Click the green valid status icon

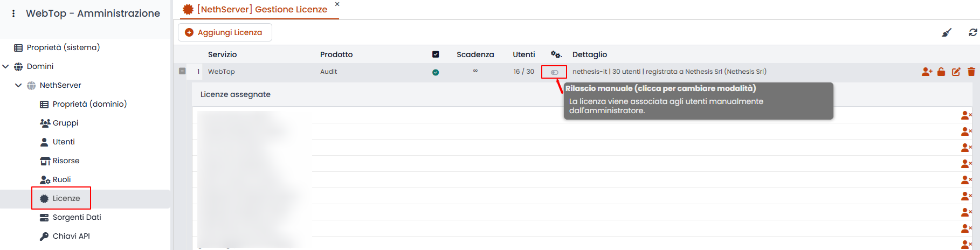coord(436,72)
